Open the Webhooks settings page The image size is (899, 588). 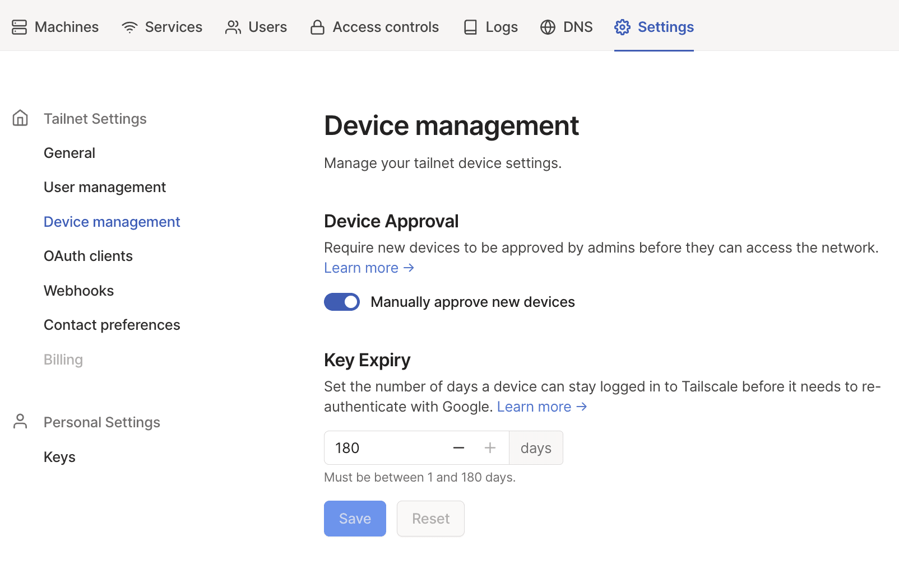[x=78, y=290]
